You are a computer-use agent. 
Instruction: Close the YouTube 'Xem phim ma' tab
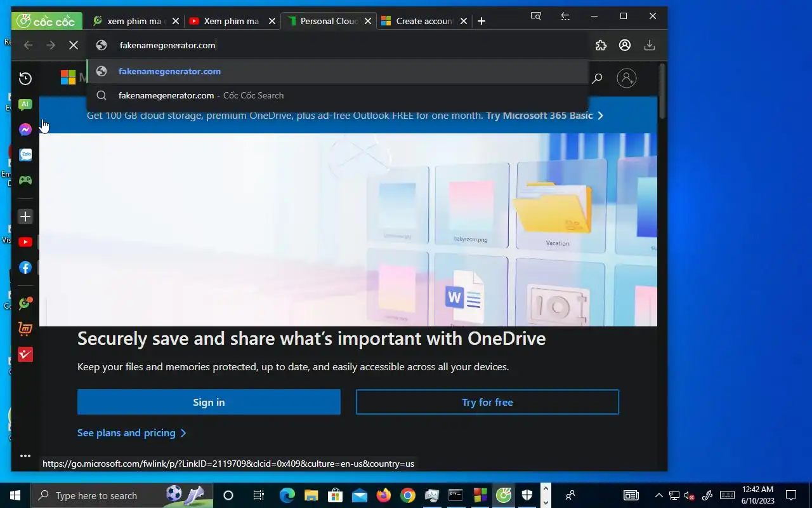(272, 21)
